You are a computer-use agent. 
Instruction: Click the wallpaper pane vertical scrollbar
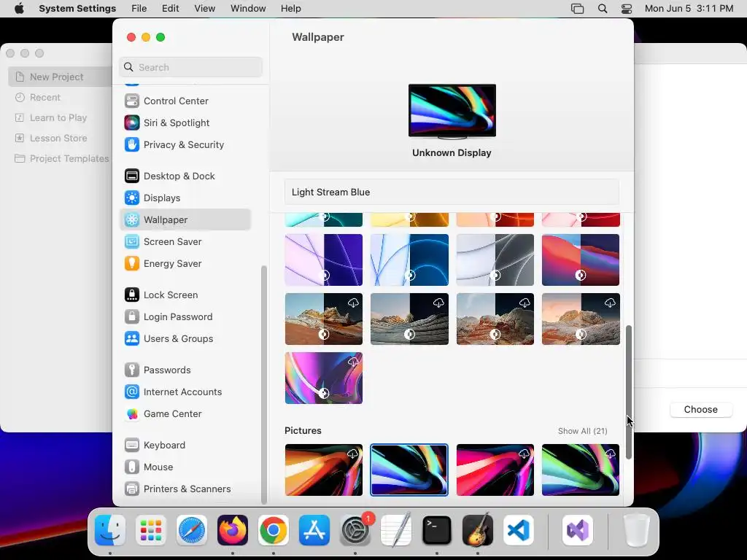pos(629,392)
